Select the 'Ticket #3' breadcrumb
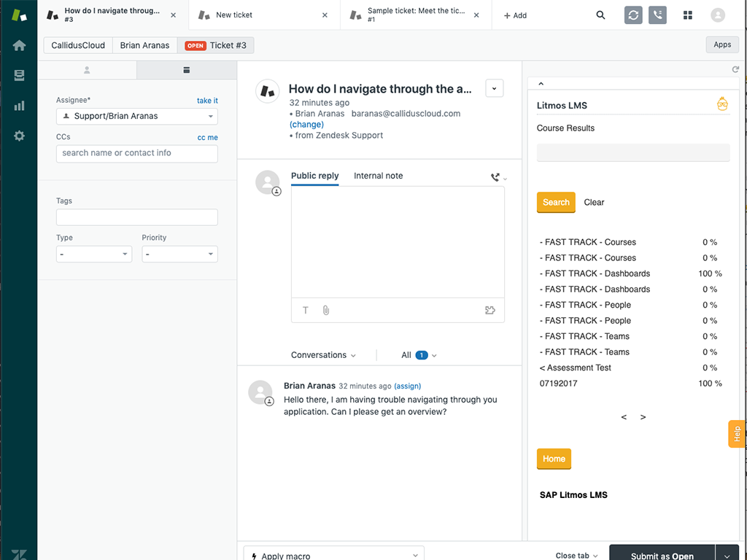The height and width of the screenshot is (560, 747). click(x=215, y=45)
